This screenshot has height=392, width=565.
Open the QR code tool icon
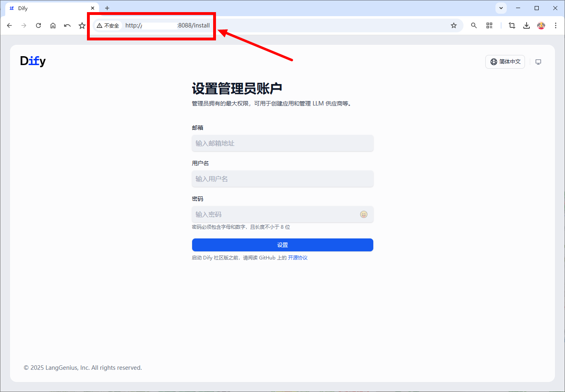pos(489,25)
